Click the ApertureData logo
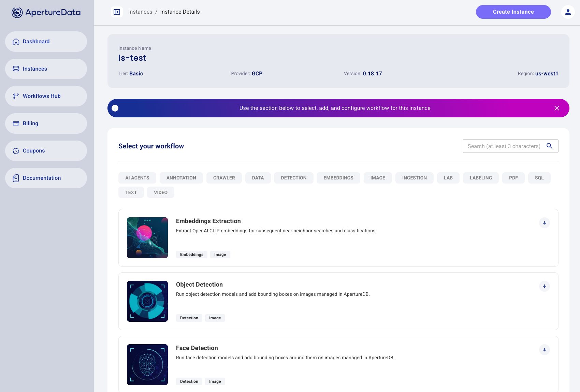The image size is (580, 392). (x=46, y=13)
